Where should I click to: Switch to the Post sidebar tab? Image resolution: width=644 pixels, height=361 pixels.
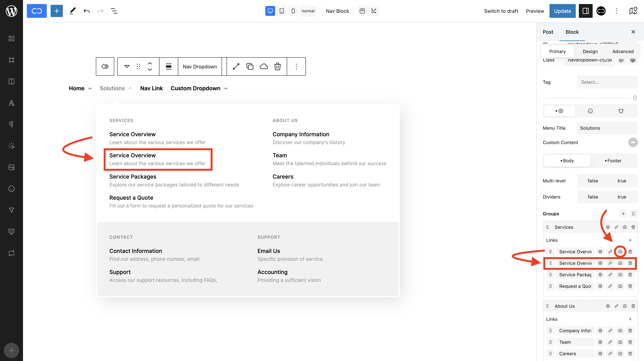[x=548, y=32]
